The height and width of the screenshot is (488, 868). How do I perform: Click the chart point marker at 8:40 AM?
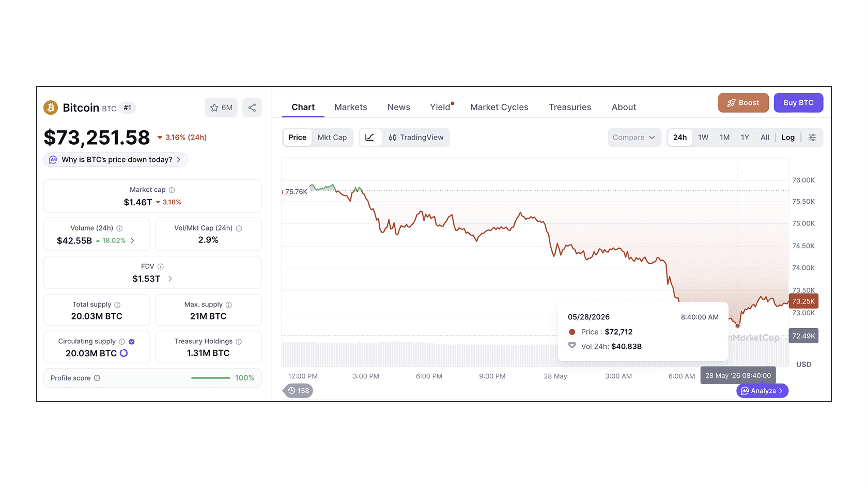pos(738,326)
